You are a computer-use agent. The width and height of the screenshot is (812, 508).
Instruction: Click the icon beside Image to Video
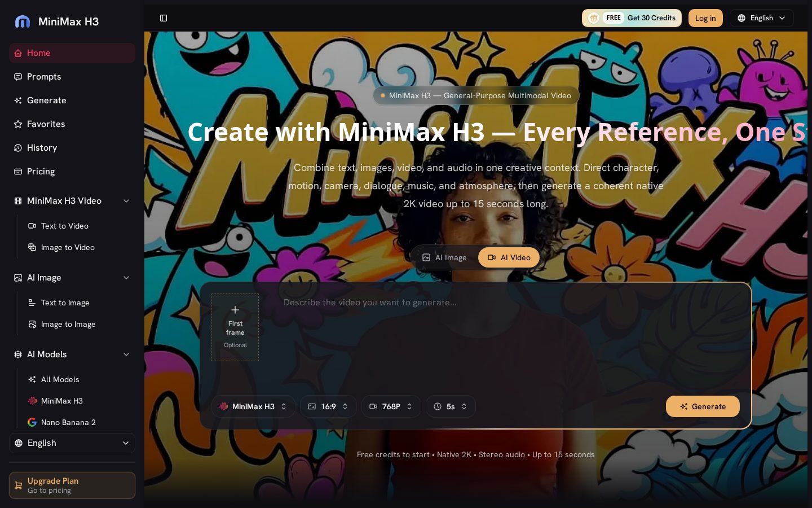(32, 247)
